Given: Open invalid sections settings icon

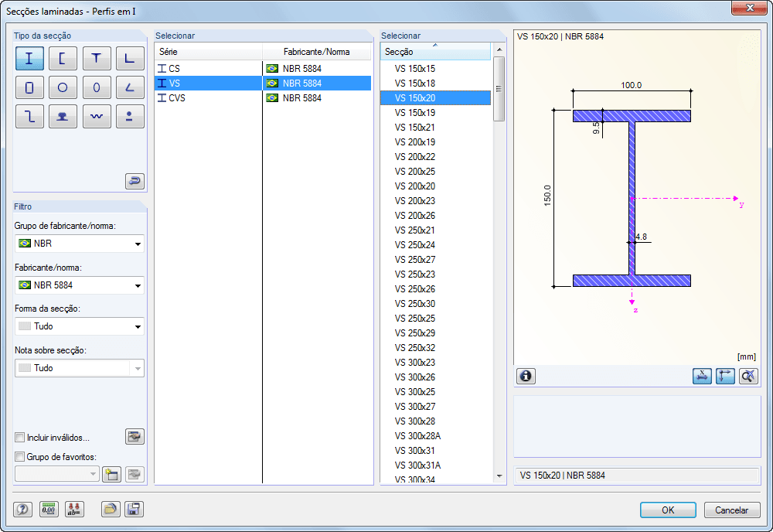Looking at the screenshot, I should (135, 436).
